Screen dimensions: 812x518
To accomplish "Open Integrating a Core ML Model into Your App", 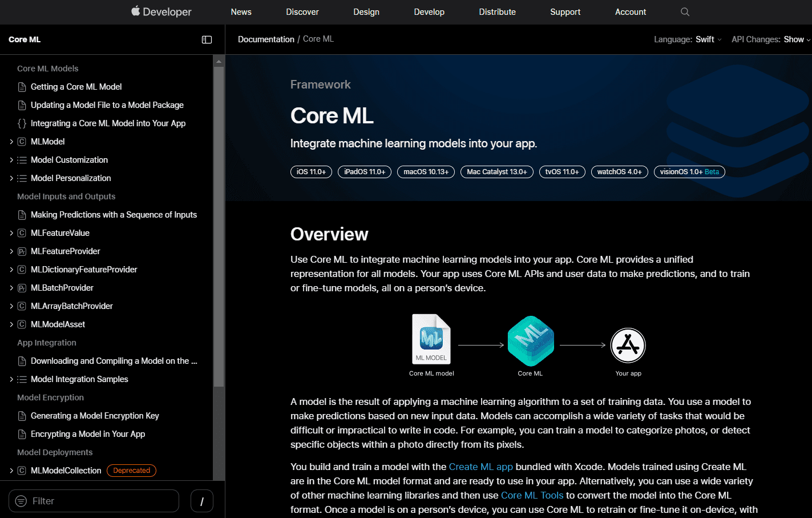I will coord(108,123).
